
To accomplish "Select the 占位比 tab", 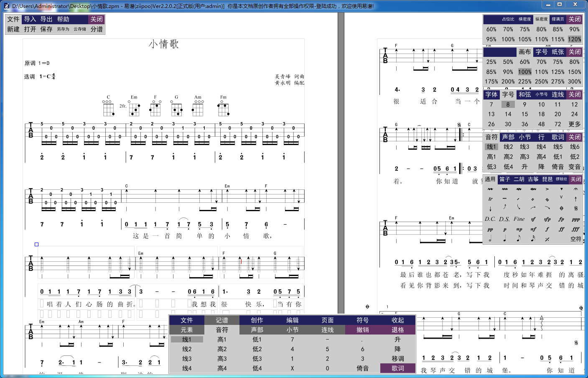I will pyautogui.click(x=508, y=19).
